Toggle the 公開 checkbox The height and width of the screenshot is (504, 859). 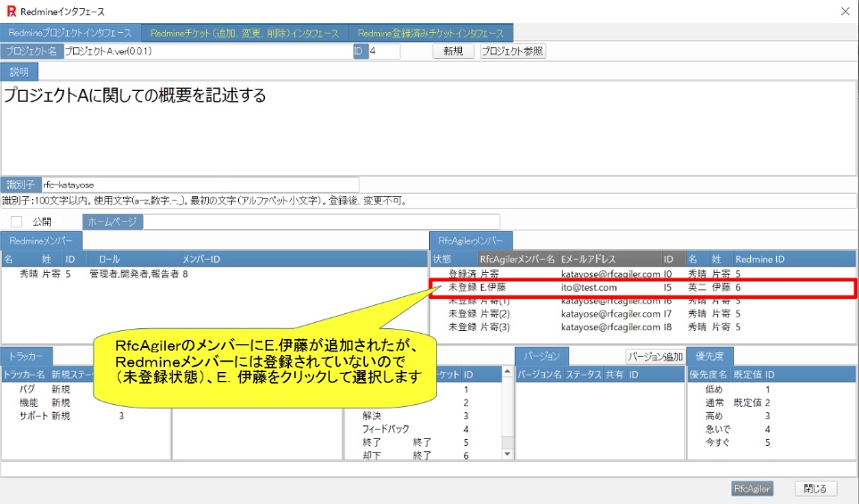pyautogui.click(x=17, y=221)
